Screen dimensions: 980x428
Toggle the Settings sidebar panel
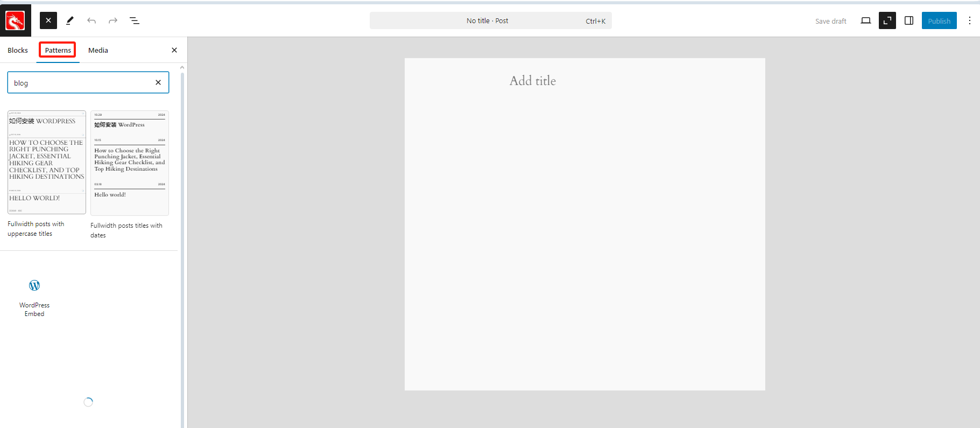tap(909, 21)
